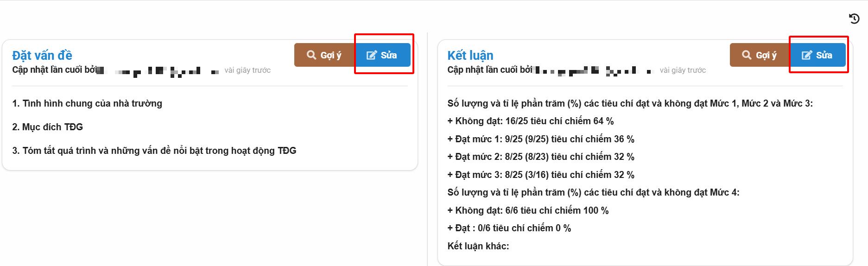
Task: Click the Kết luận section title
Action: click(x=470, y=56)
